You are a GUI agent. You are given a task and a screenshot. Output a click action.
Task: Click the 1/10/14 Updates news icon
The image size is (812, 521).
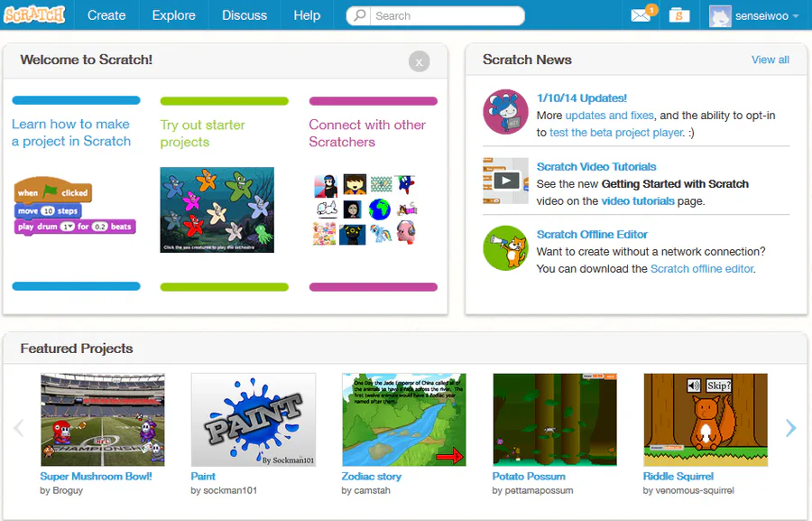[505, 111]
